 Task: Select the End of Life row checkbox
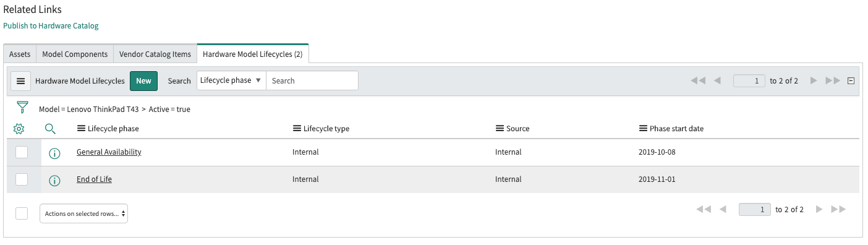click(22, 179)
